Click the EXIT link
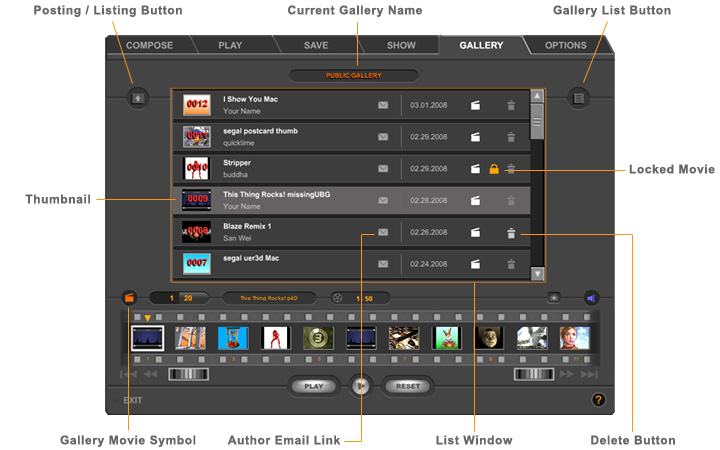 tap(133, 400)
